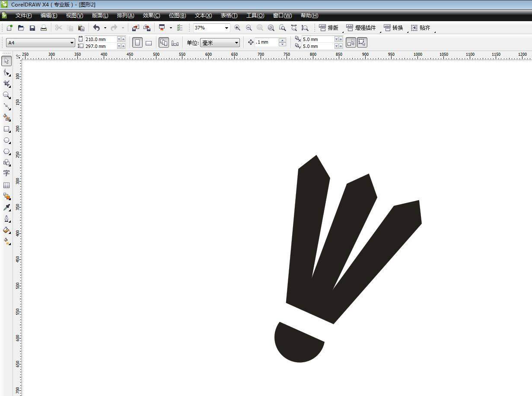Screen dimensions: 532x396
Task: Open the application launcher icon
Action: pyautogui.click(x=162, y=28)
